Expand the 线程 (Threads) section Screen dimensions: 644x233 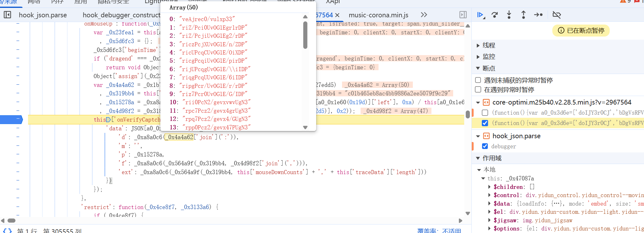(478, 45)
